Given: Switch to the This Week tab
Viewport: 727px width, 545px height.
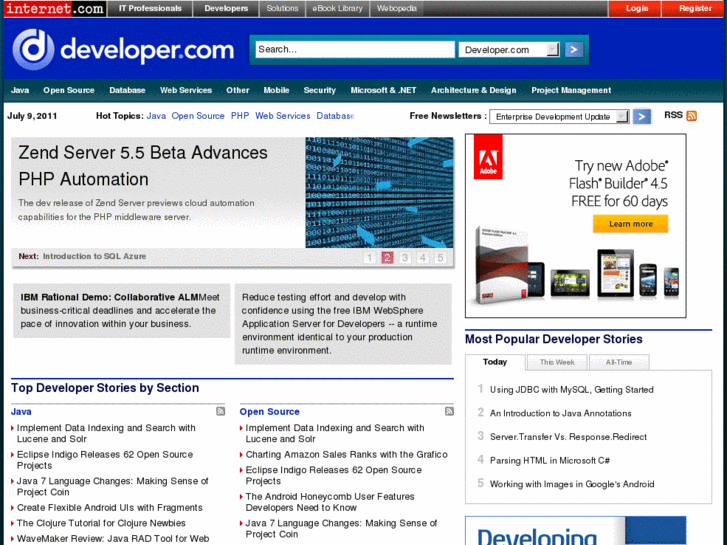Looking at the screenshot, I should (557, 362).
